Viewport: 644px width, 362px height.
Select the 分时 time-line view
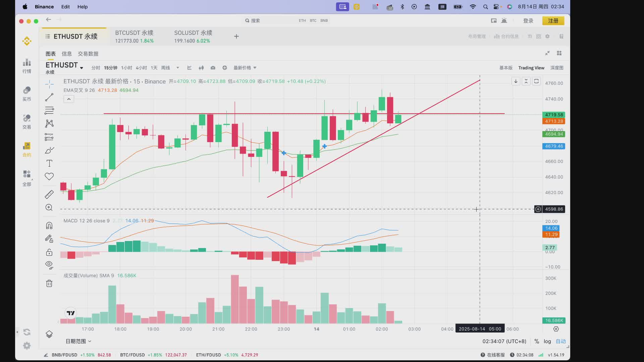[x=96, y=68]
